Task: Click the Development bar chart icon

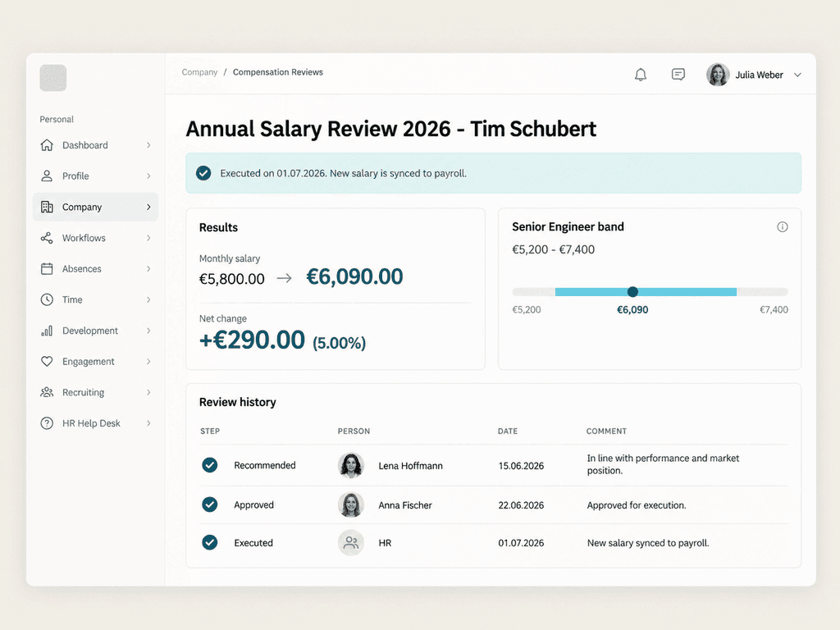Action: pos(47,331)
